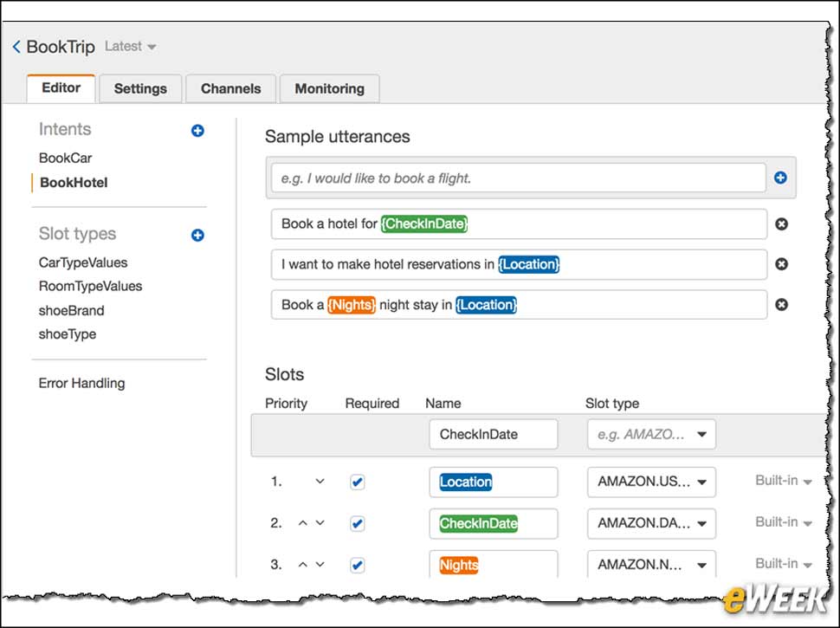This screenshot has width=840, height=628.
Task: Add the typed utterance with plus icon
Action: click(780, 178)
